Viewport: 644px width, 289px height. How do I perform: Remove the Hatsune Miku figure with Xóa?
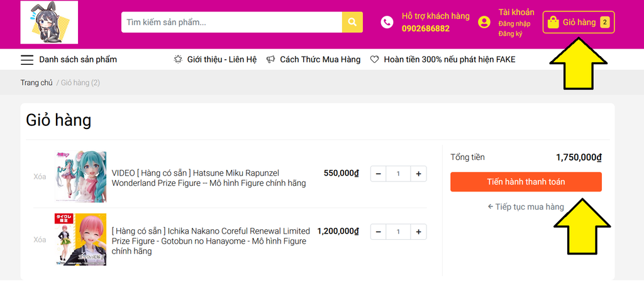click(x=40, y=177)
